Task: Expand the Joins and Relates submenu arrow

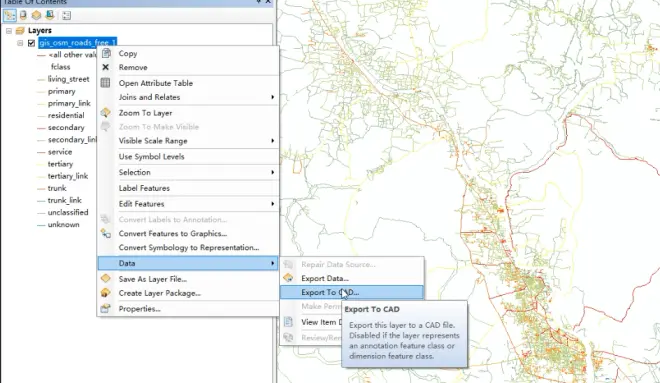Action: click(x=272, y=97)
